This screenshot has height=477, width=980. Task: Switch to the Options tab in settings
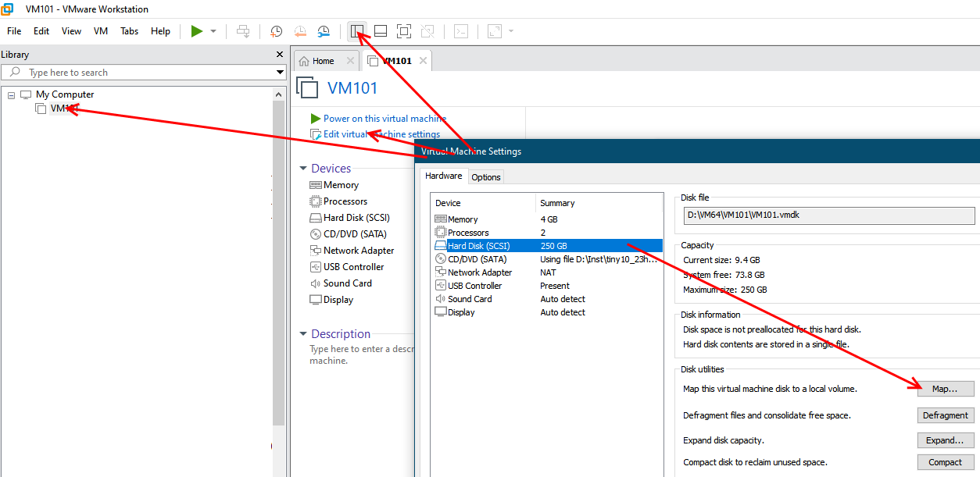coord(485,177)
